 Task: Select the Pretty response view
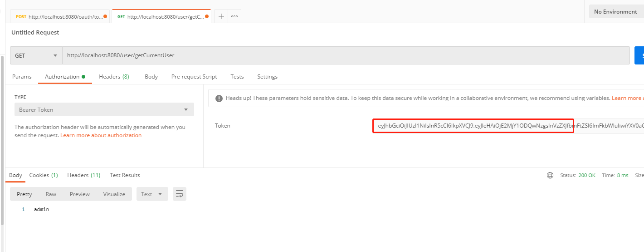[24, 194]
